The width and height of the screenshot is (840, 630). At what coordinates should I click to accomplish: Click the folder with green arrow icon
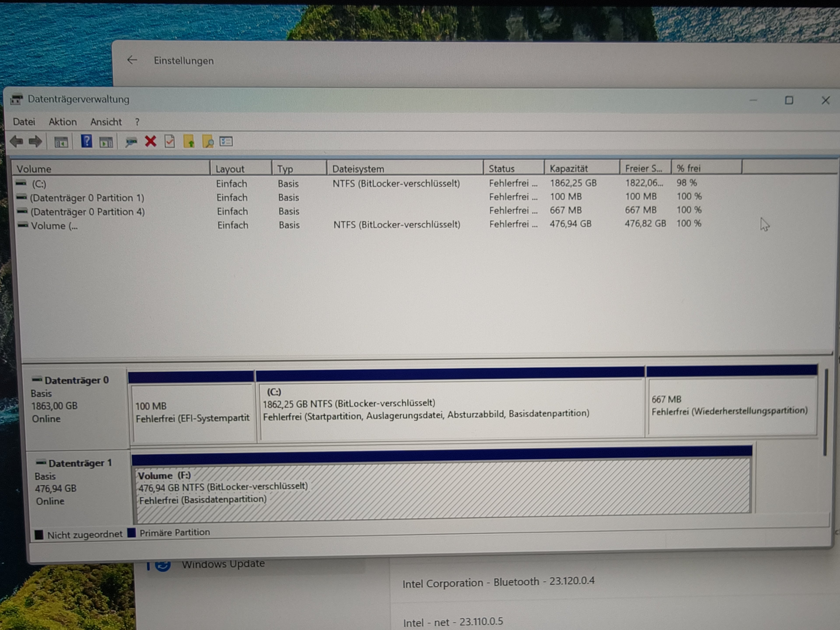189,142
